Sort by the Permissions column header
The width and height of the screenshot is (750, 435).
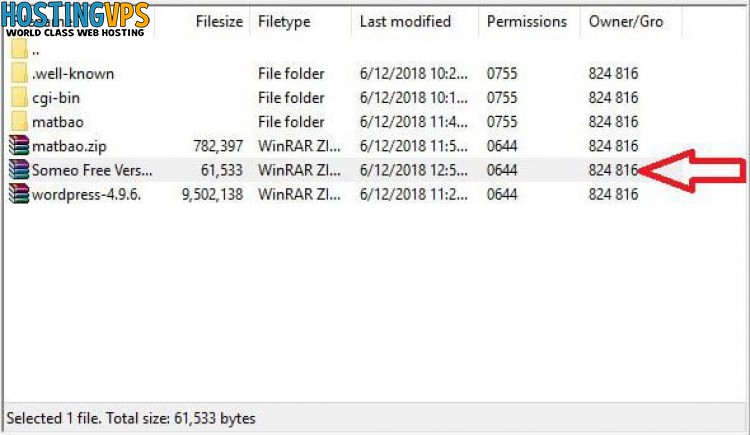click(x=527, y=22)
